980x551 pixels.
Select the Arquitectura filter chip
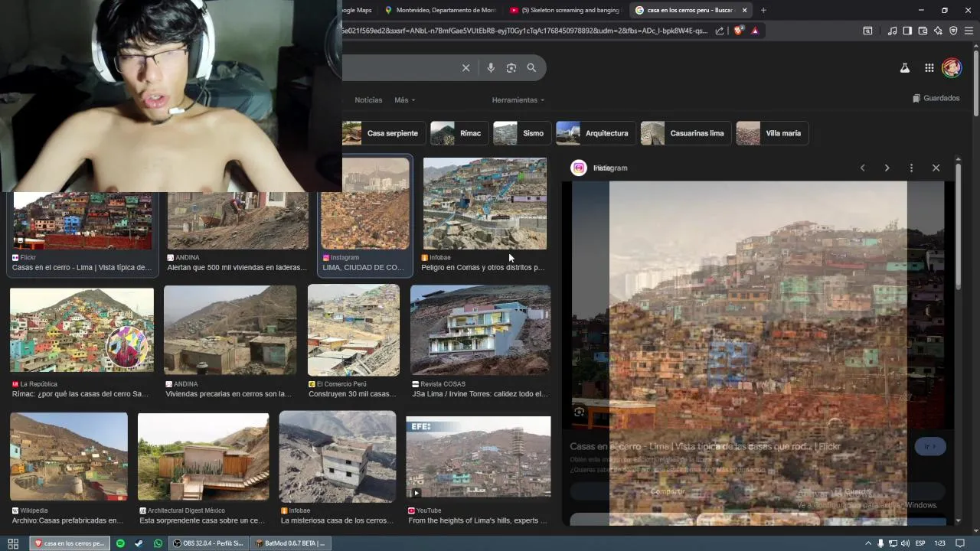[596, 133]
